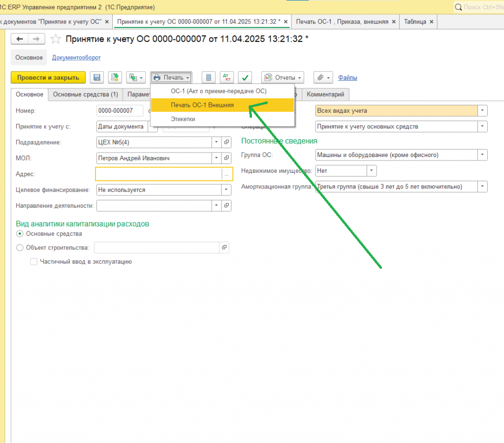Select the Основное navigation section
Screen dimensions: 504x443
pos(29,58)
